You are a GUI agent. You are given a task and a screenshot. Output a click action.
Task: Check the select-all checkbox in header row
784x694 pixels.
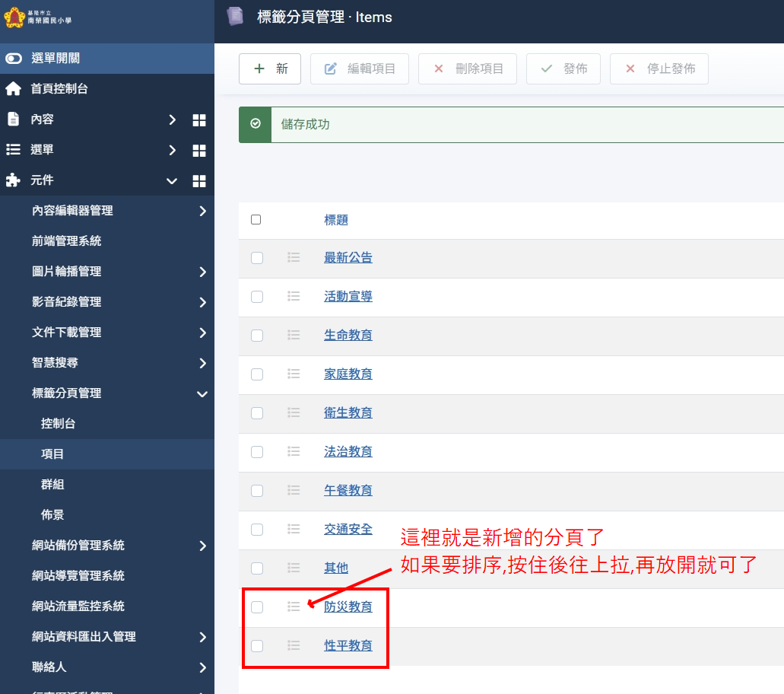point(256,220)
